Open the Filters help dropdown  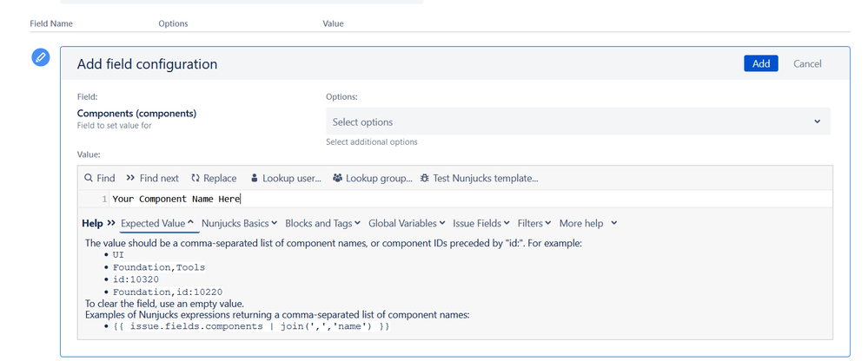tap(534, 223)
